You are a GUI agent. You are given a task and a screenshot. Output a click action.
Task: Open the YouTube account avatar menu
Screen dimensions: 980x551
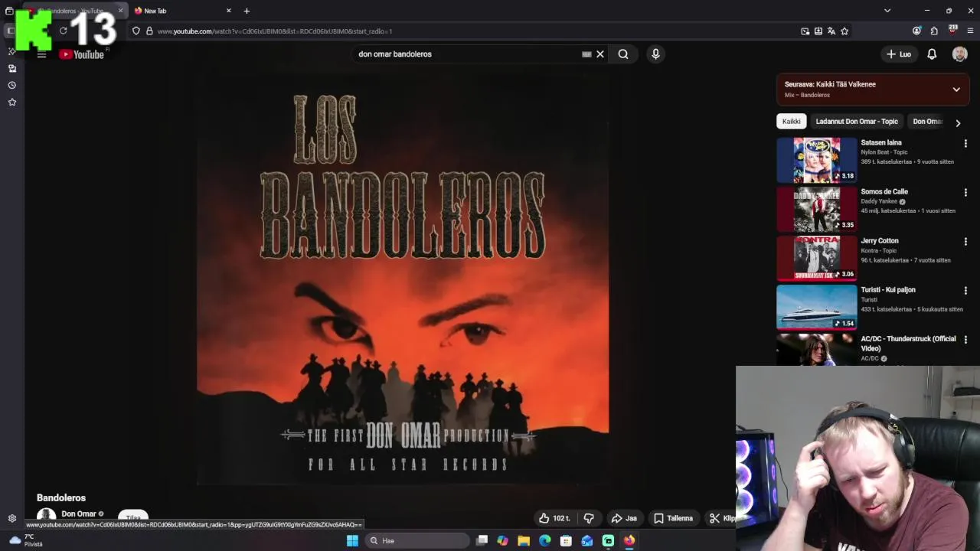tap(959, 54)
